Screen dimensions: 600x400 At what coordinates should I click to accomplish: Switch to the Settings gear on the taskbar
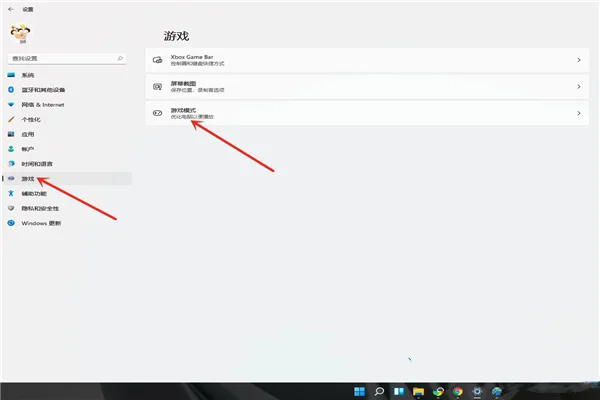477,391
